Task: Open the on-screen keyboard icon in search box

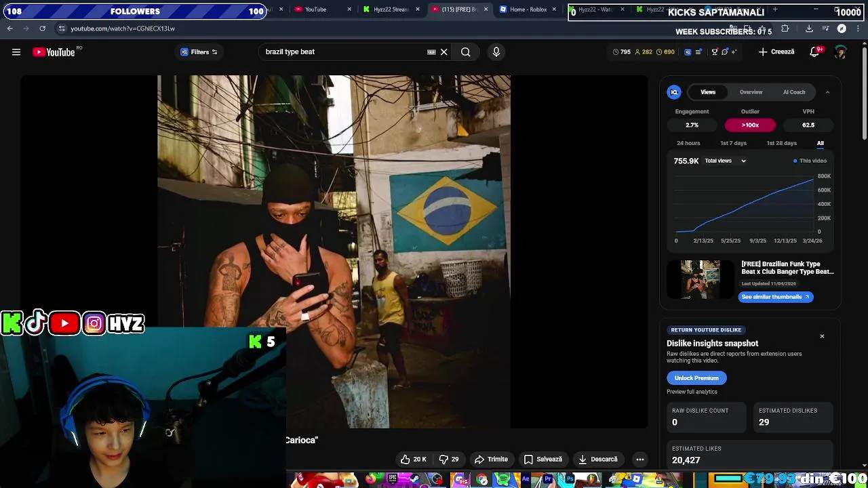Action: (431, 52)
